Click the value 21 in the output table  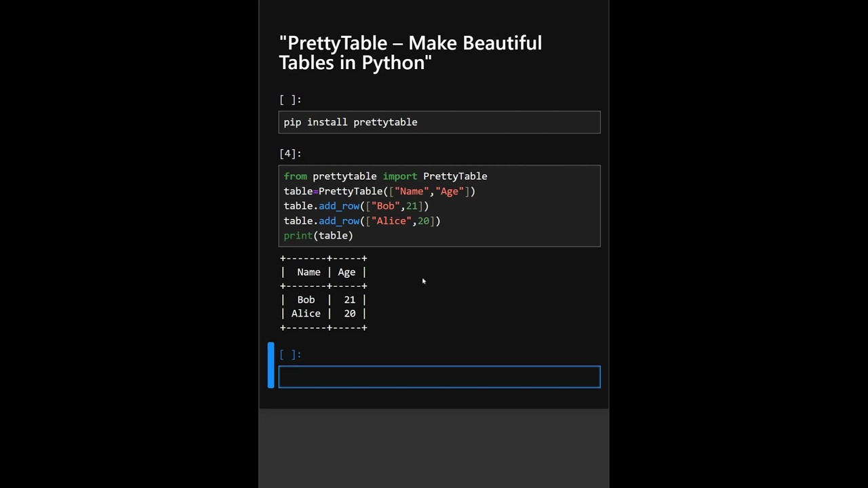[349, 300]
